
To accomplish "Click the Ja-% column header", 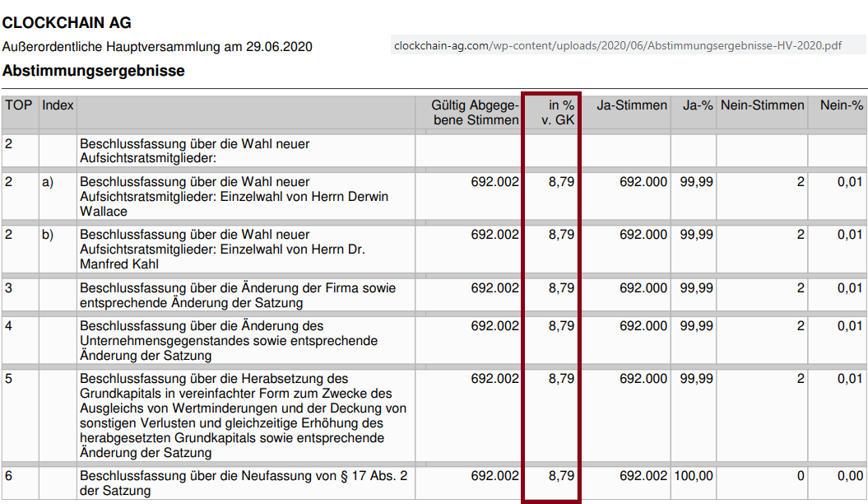I will (x=698, y=105).
